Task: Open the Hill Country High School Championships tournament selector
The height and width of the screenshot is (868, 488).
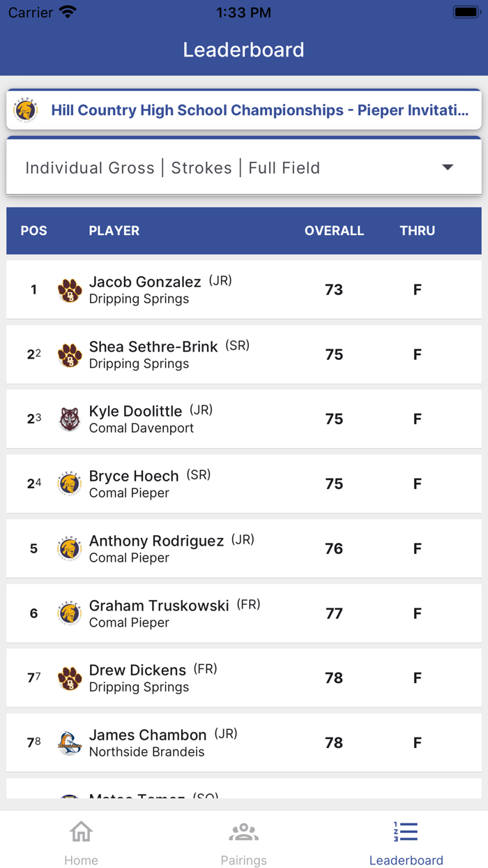Action: tap(244, 110)
